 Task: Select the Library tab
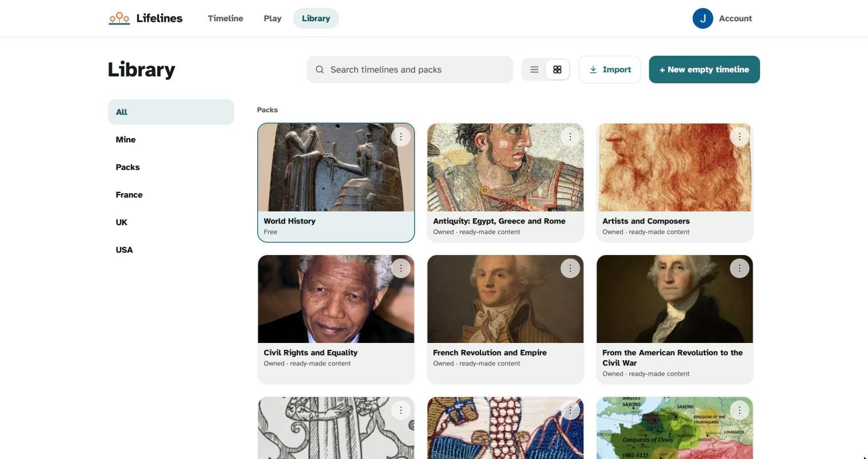tap(316, 18)
